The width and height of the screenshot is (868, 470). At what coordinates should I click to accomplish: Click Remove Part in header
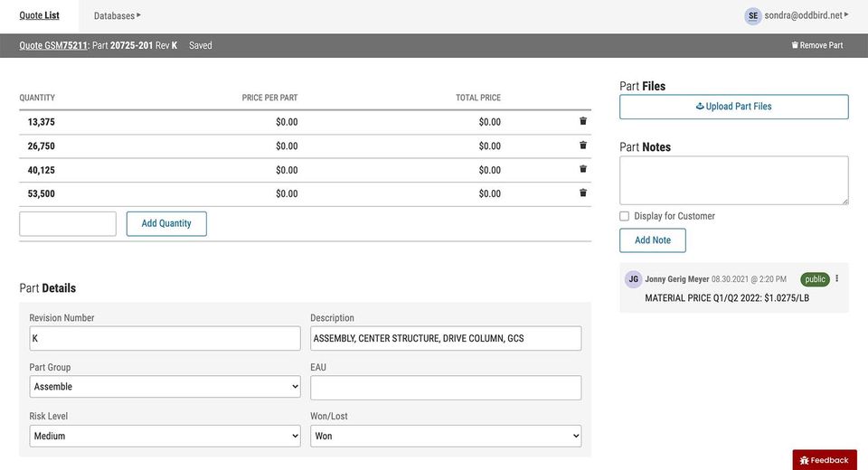(x=816, y=45)
